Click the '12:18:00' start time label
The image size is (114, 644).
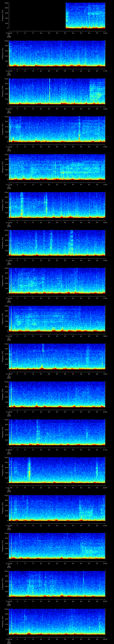(x=9, y=374)
